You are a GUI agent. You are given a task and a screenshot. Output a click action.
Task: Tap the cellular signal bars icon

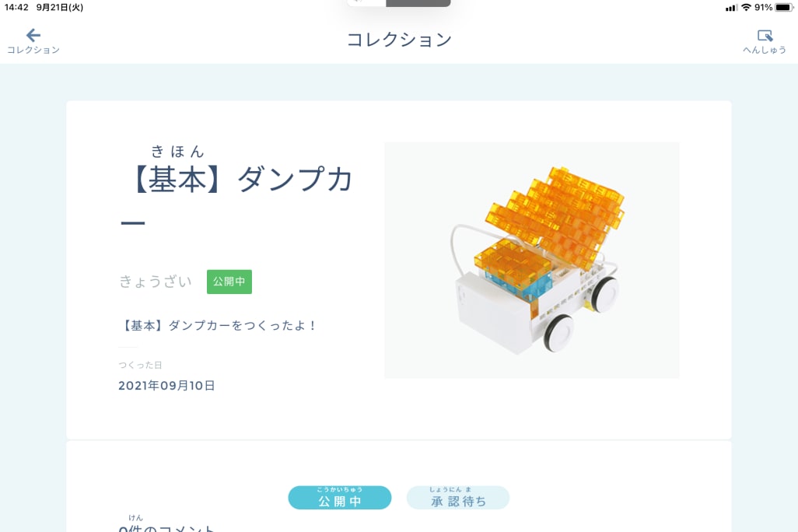pos(731,8)
